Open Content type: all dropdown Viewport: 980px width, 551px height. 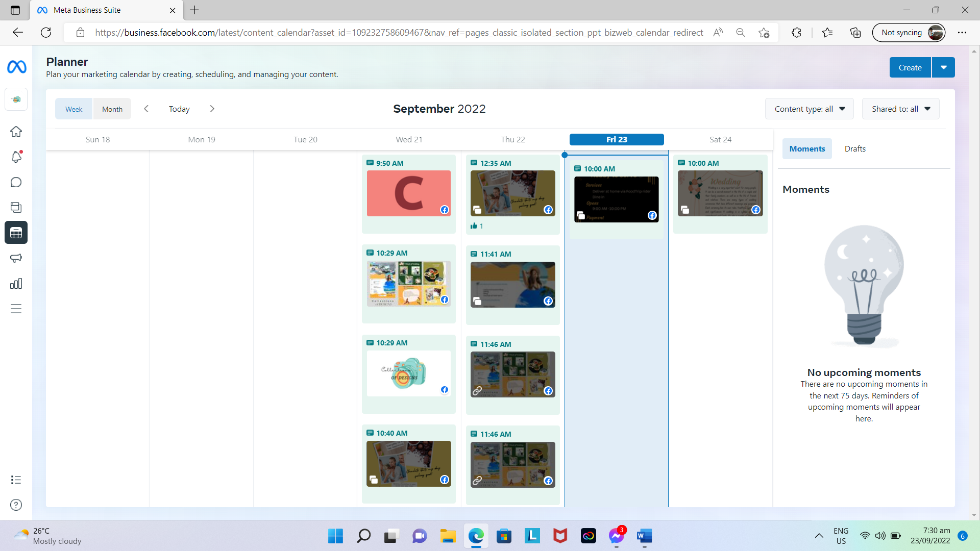click(x=810, y=109)
